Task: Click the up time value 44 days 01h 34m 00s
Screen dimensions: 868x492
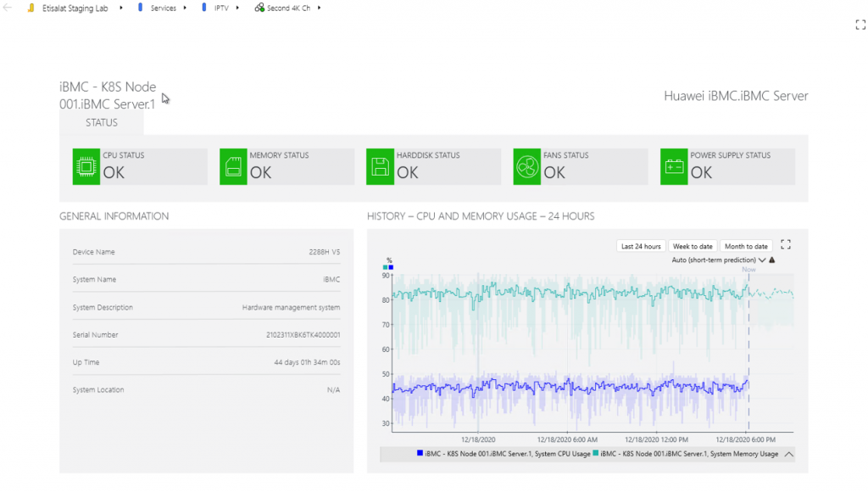Action: point(307,362)
